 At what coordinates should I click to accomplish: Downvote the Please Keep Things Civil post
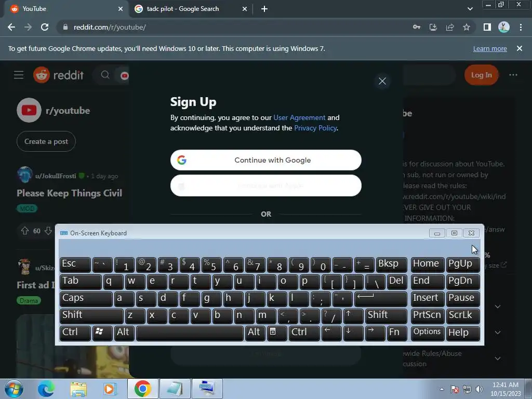coord(48,231)
